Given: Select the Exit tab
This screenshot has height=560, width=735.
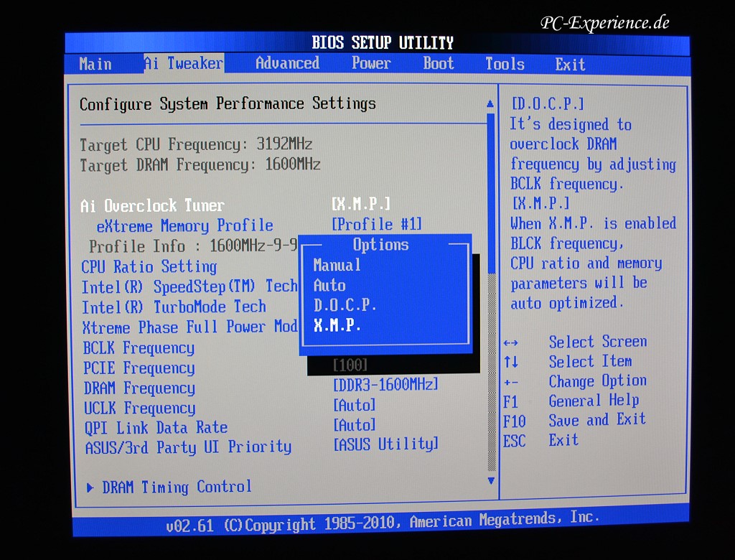Looking at the screenshot, I should (x=570, y=65).
